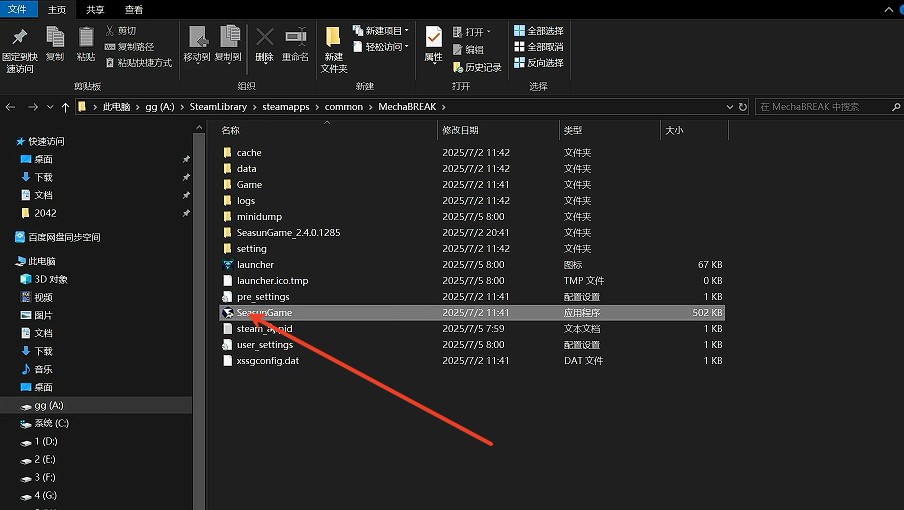Click the Rename (重命名) icon
904x510 pixels.
click(295, 44)
